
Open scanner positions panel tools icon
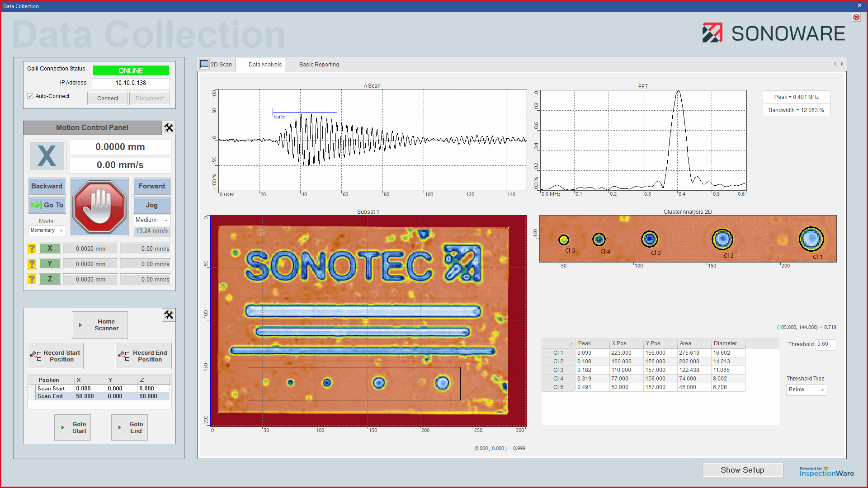168,315
